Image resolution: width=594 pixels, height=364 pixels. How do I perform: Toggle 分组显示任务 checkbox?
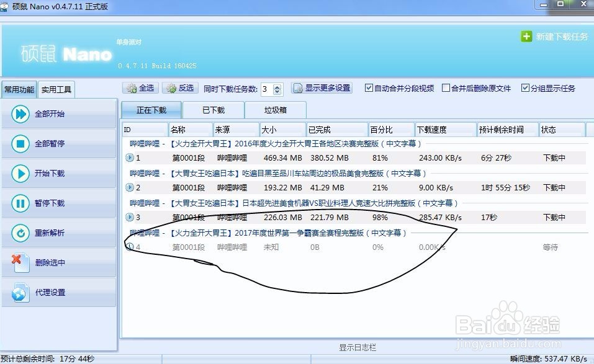(x=525, y=88)
